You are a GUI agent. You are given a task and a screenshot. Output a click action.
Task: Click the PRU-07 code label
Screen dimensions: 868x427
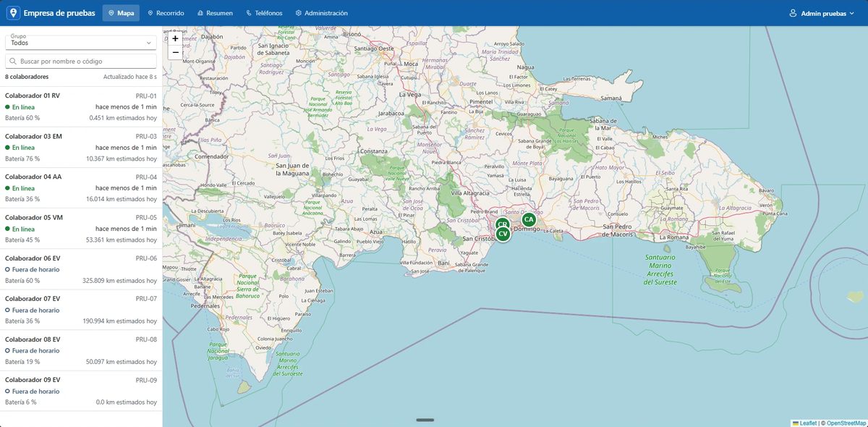pos(146,298)
